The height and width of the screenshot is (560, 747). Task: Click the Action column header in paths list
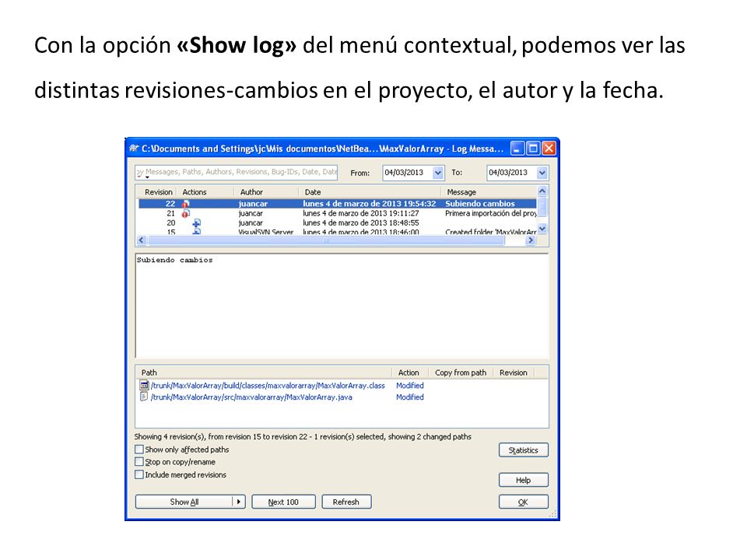coord(409,373)
